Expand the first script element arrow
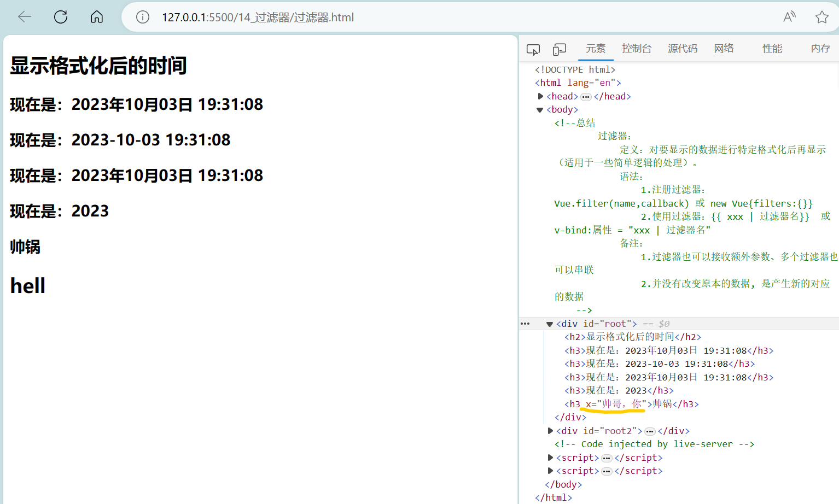Viewport: 839px width, 504px height. coord(550,458)
